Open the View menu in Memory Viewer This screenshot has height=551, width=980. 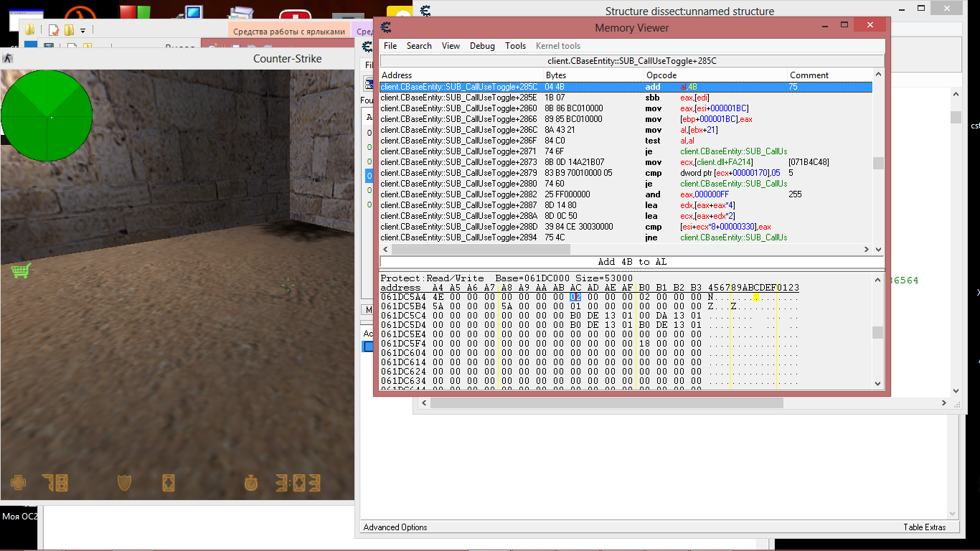(451, 45)
